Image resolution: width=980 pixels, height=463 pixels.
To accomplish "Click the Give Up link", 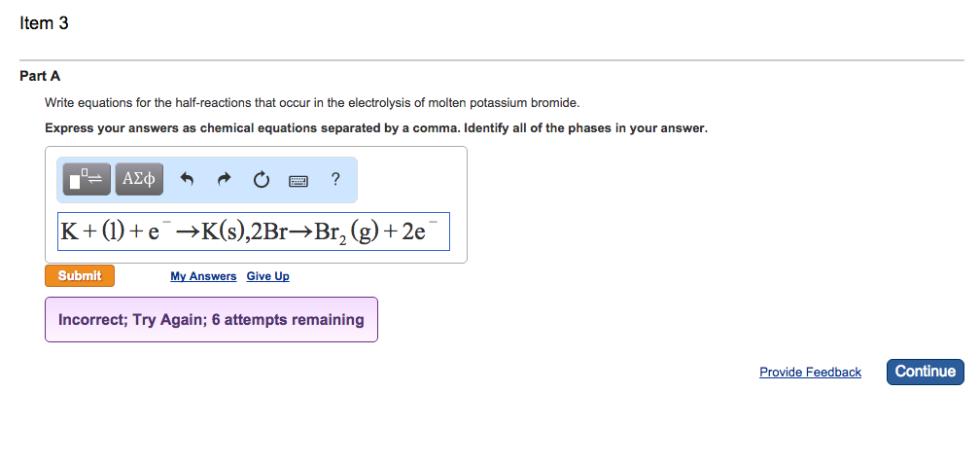I will coord(267,276).
